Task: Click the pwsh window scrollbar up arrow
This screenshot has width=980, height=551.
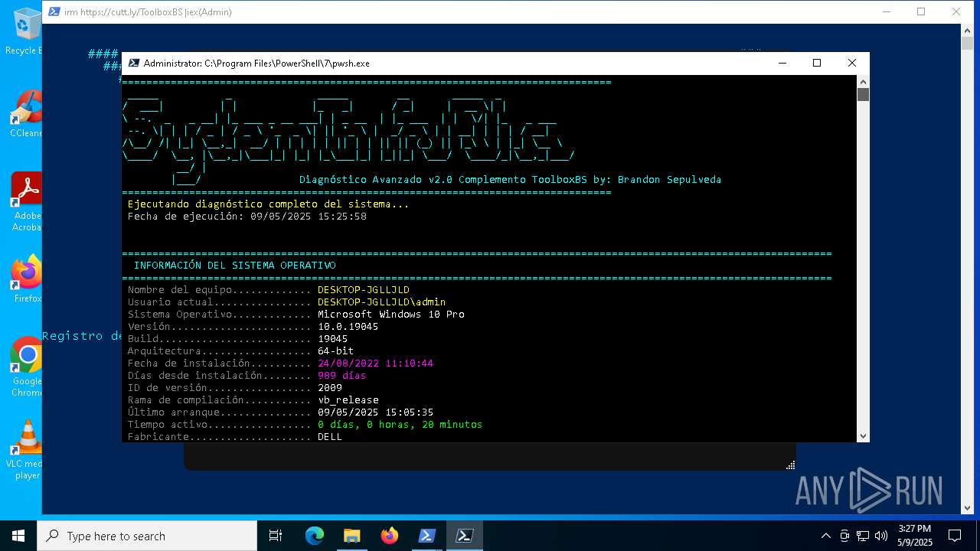Action: (x=863, y=81)
